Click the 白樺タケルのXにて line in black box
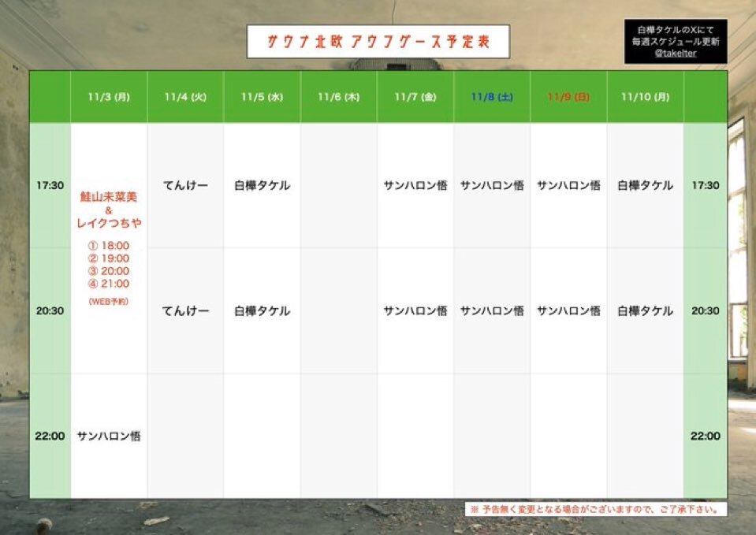Screen dimensions: 756x535 point(675,30)
